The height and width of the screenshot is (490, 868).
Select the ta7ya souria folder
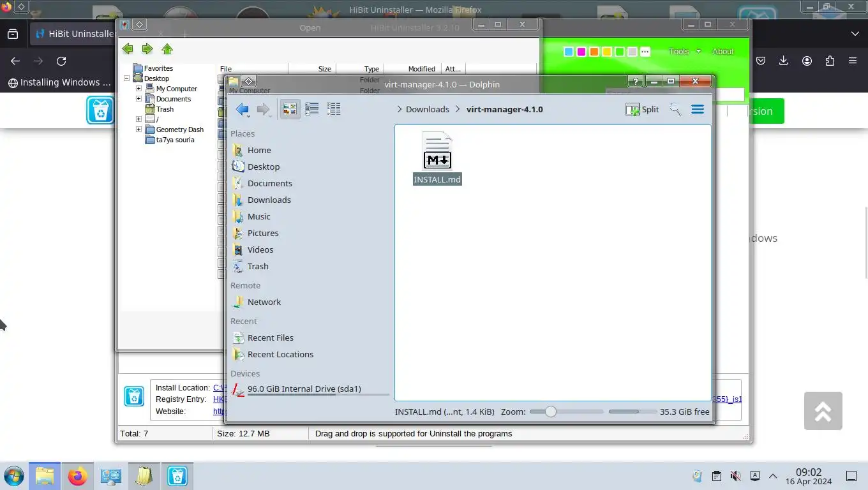pos(175,140)
